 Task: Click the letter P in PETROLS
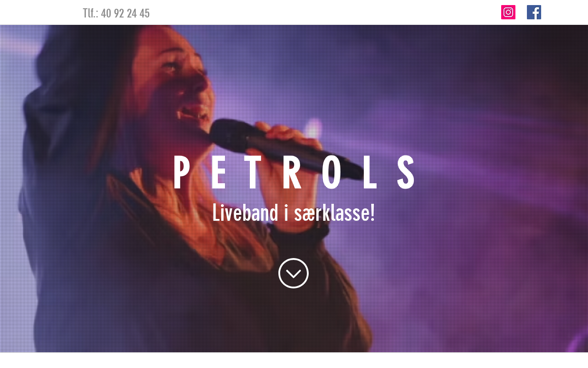(181, 172)
